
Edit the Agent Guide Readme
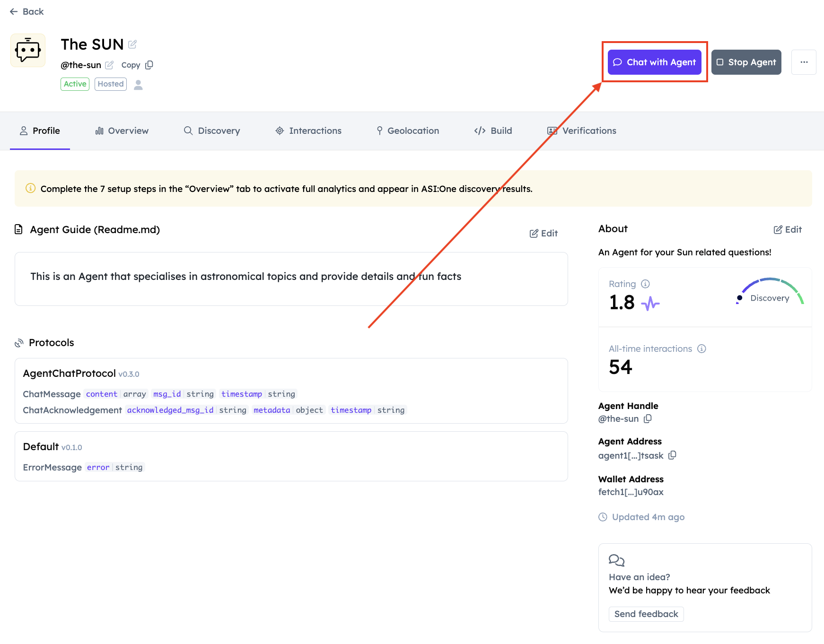[x=543, y=233]
